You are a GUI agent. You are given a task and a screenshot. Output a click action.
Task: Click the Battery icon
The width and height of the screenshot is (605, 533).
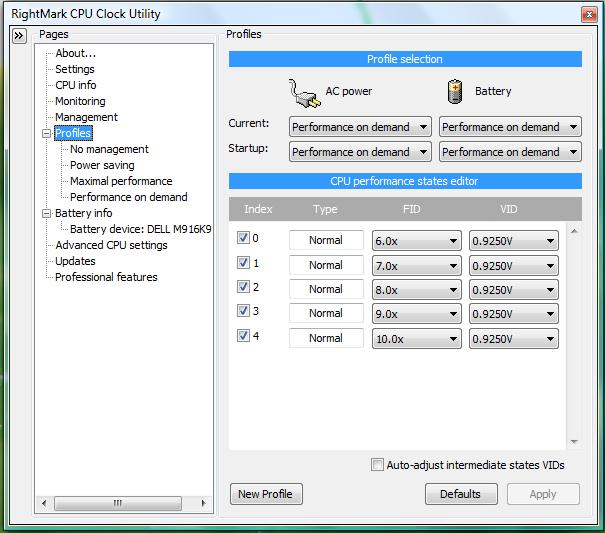click(455, 91)
